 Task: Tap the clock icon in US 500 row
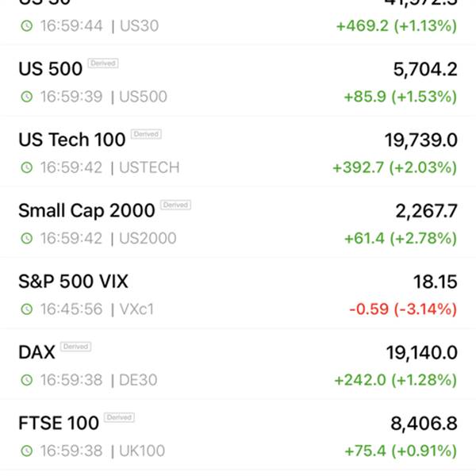(x=27, y=97)
